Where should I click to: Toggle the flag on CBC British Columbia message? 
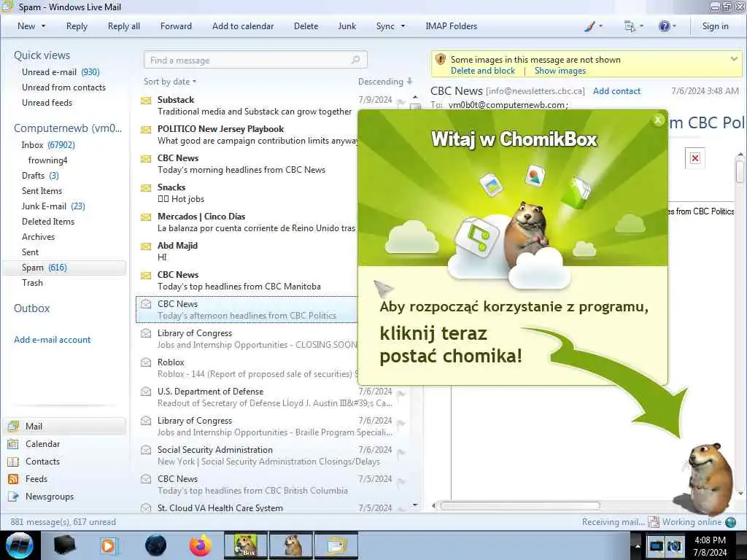(401, 481)
